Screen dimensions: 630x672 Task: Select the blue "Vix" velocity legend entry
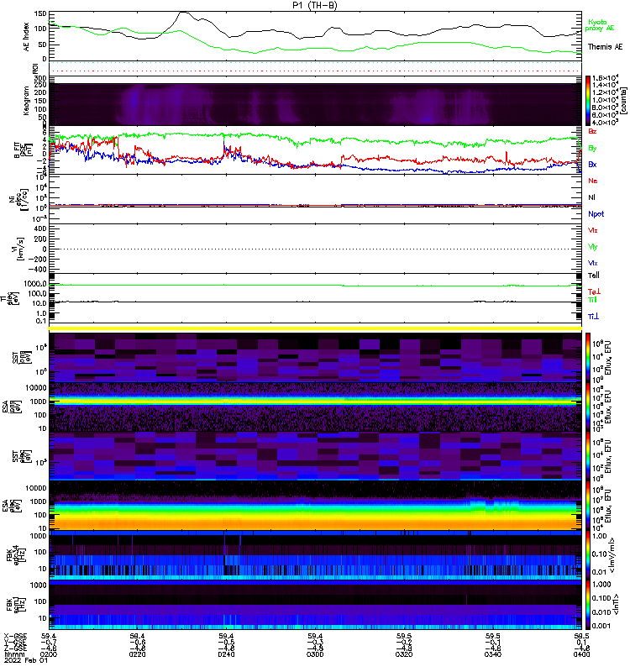click(x=593, y=264)
